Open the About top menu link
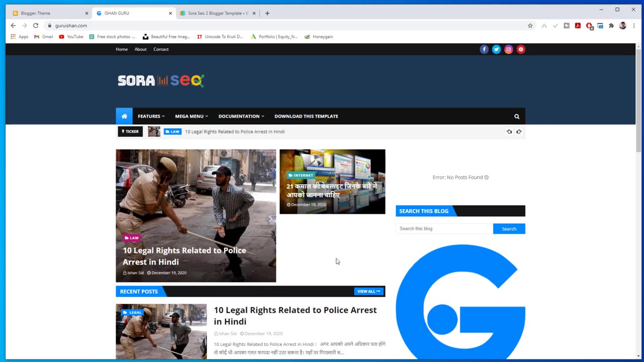 [140, 49]
